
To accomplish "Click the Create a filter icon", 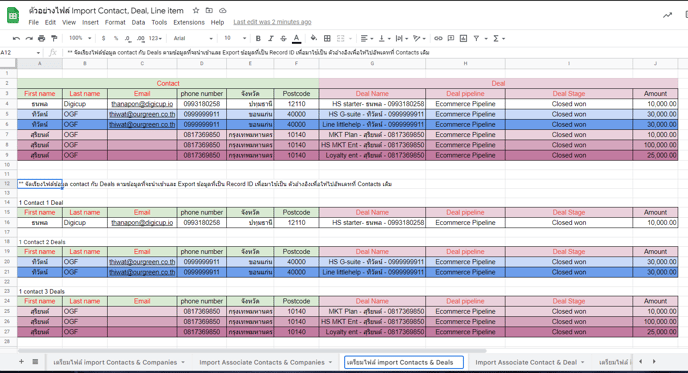I will coord(476,39).
